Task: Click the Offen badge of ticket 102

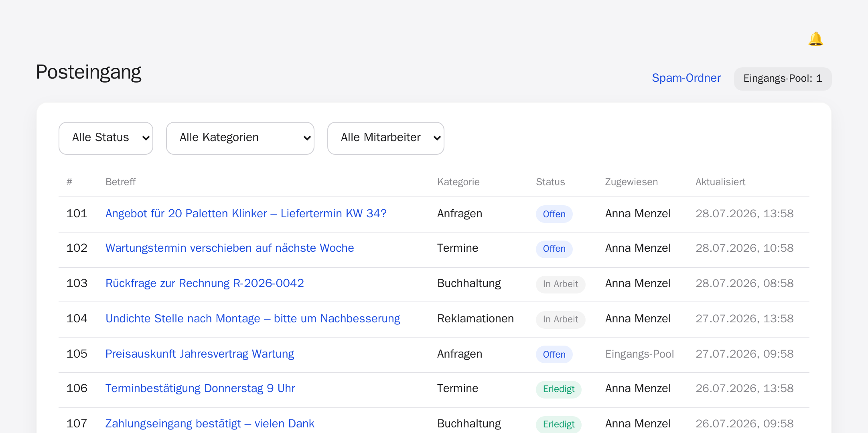Action: click(554, 249)
